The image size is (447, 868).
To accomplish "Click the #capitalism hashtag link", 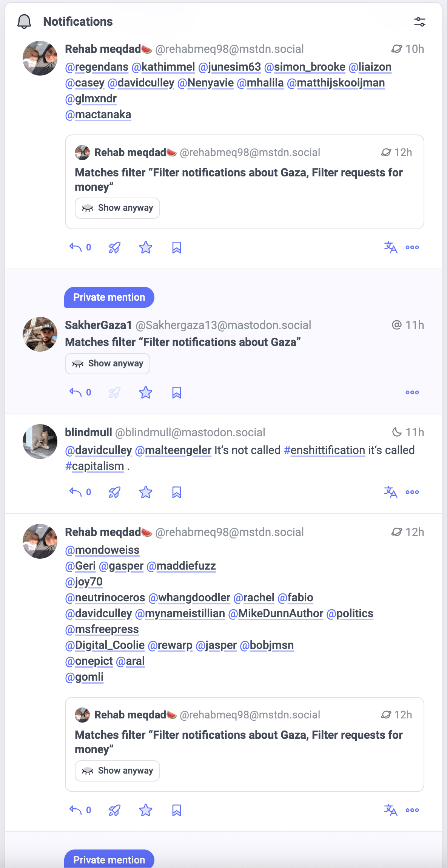I will (94, 466).
